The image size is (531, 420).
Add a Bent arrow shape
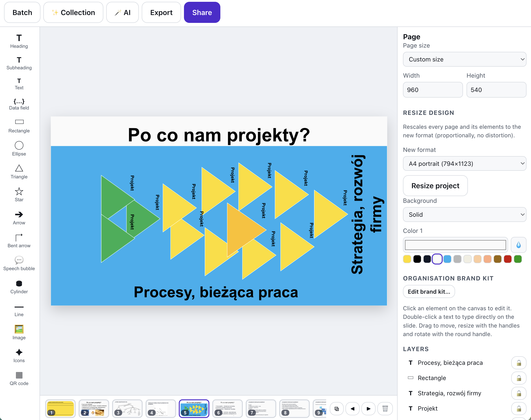point(19,241)
